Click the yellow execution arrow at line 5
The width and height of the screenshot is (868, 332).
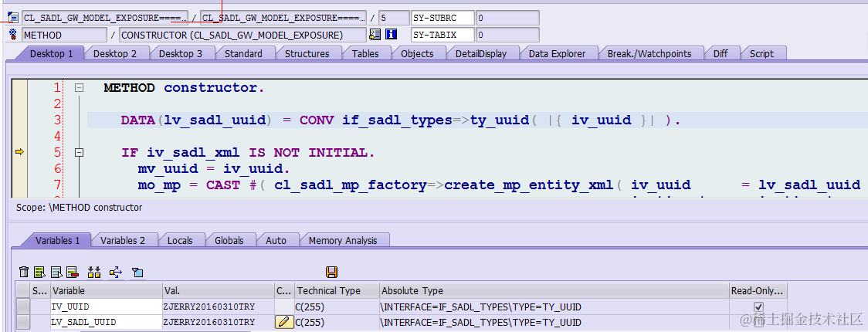(19, 152)
